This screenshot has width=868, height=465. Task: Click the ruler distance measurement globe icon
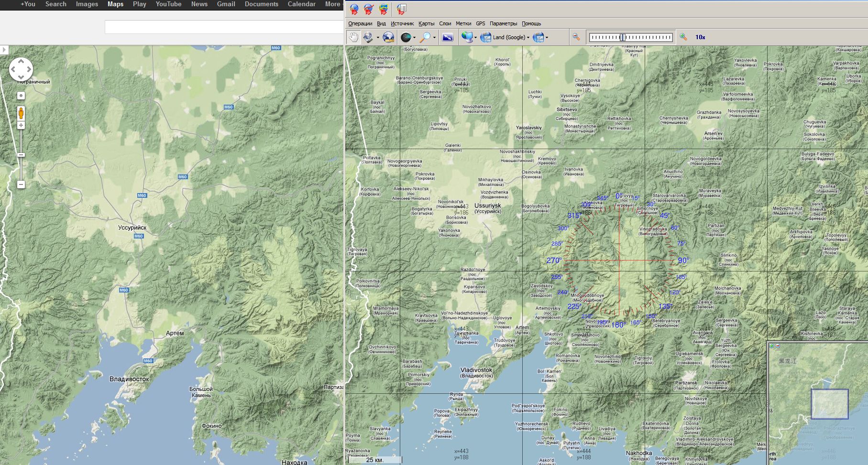click(x=388, y=37)
